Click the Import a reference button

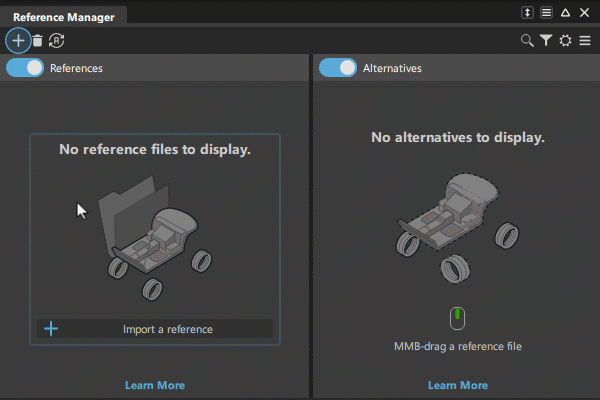155,329
